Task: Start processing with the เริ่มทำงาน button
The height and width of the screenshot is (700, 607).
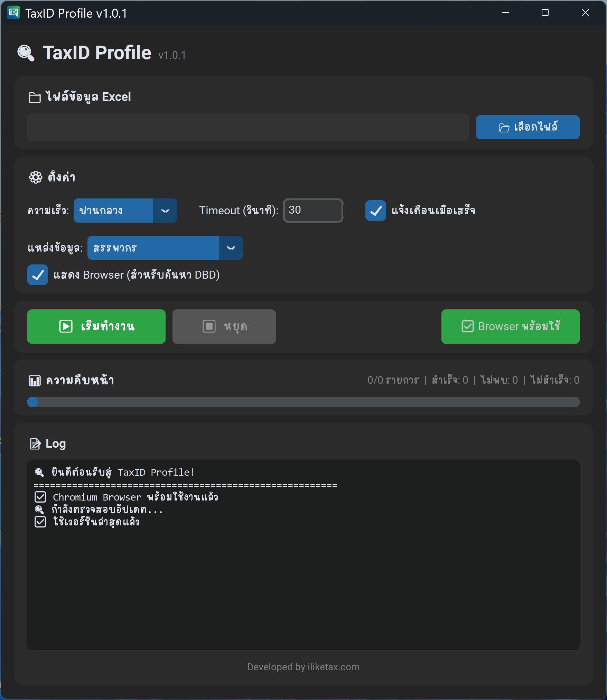Action: click(x=96, y=327)
